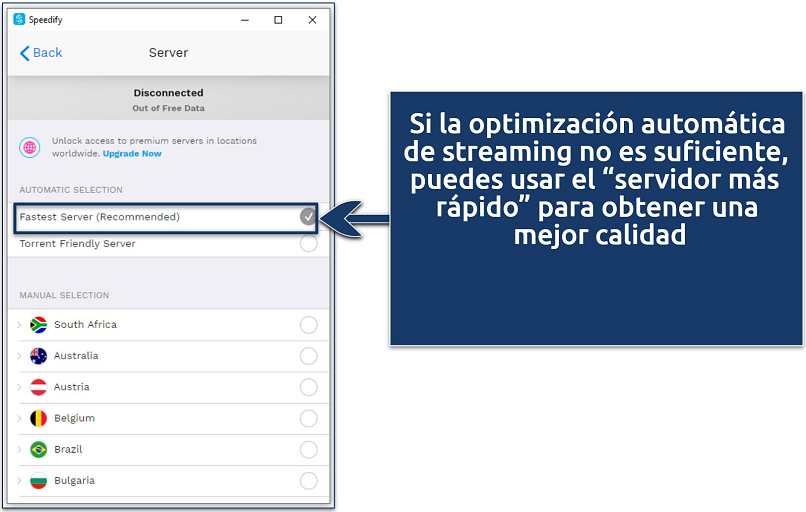The height and width of the screenshot is (512, 806).
Task: Expand the South Africa server list
Action: (x=19, y=325)
